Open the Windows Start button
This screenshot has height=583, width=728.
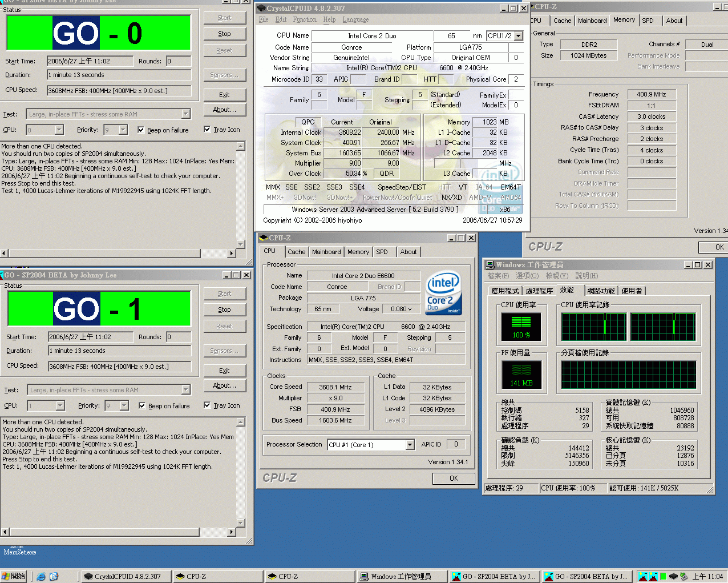[x=14, y=576]
